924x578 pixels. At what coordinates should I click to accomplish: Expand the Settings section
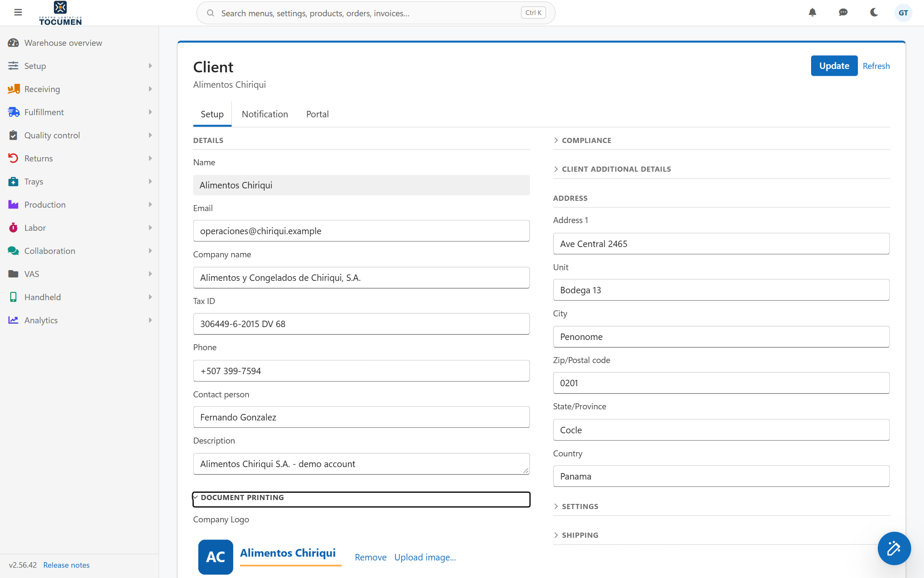click(721, 506)
